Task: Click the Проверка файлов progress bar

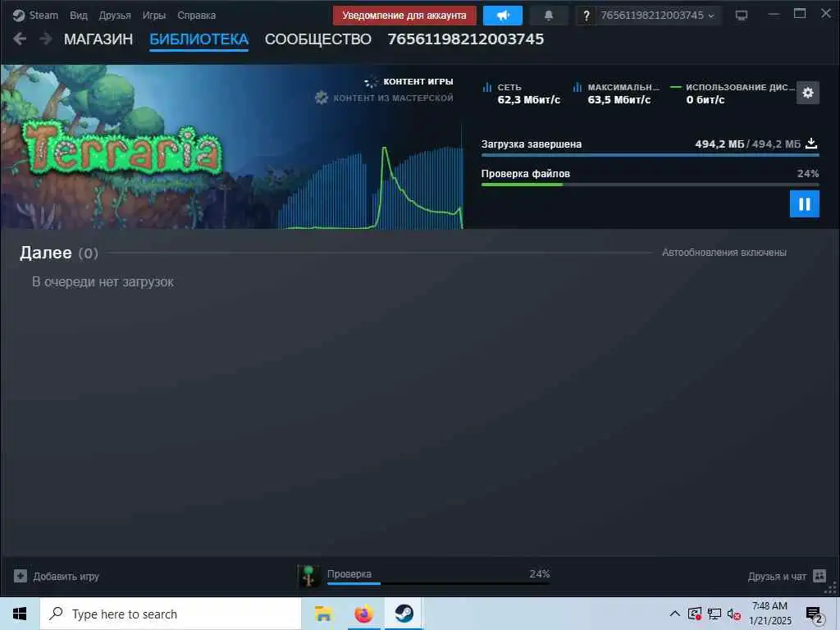Action: [651, 185]
